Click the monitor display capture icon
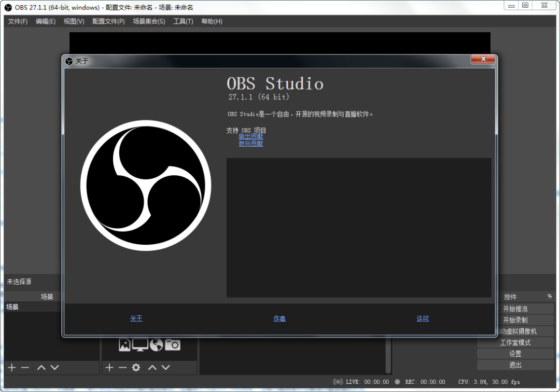This screenshot has height=392, width=560. pos(140,344)
